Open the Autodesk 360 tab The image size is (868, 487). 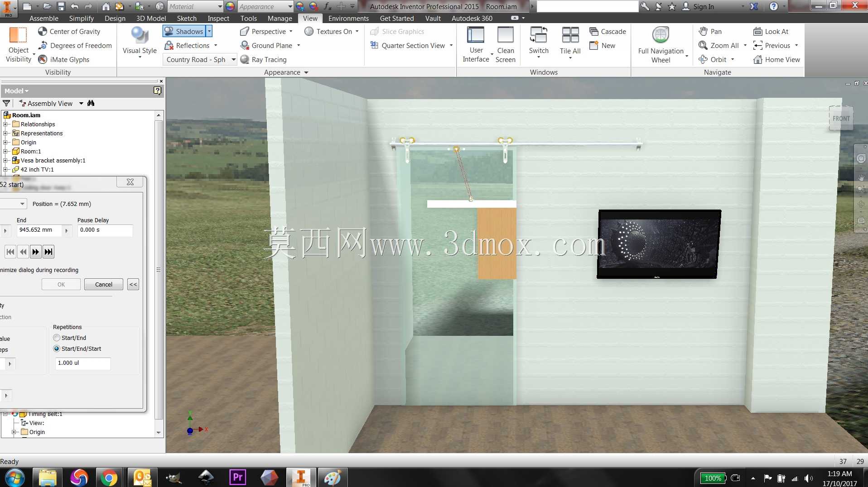pyautogui.click(x=472, y=18)
